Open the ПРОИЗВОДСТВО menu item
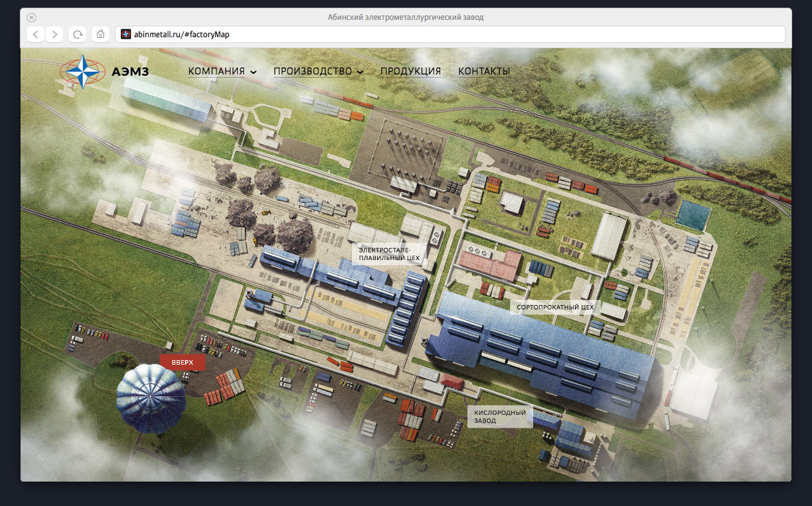 tap(312, 71)
